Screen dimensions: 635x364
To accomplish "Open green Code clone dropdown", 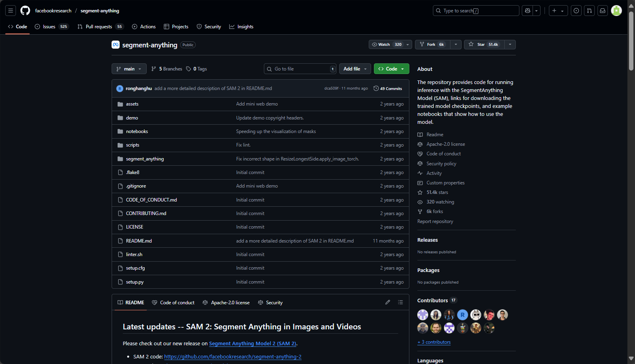I will click(x=391, y=69).
